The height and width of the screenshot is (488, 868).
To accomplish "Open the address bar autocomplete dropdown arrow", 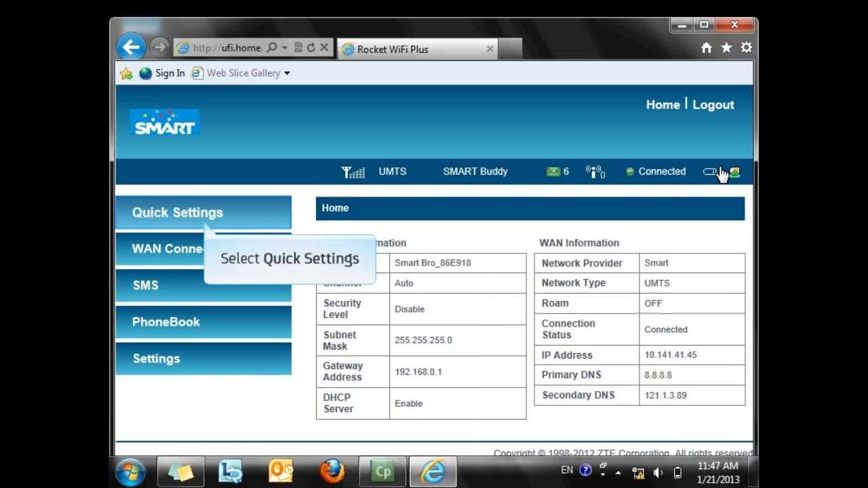I will coord(285,47).
